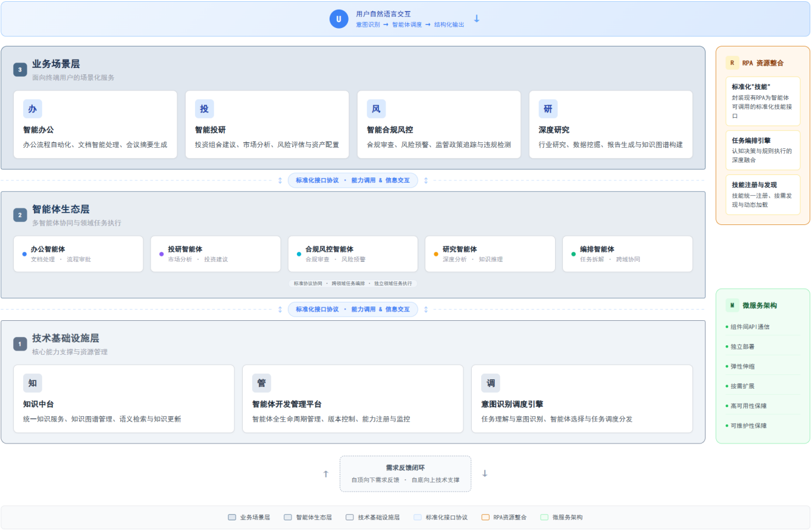Pick the 业务场景层 swatch in the legend

232,517
